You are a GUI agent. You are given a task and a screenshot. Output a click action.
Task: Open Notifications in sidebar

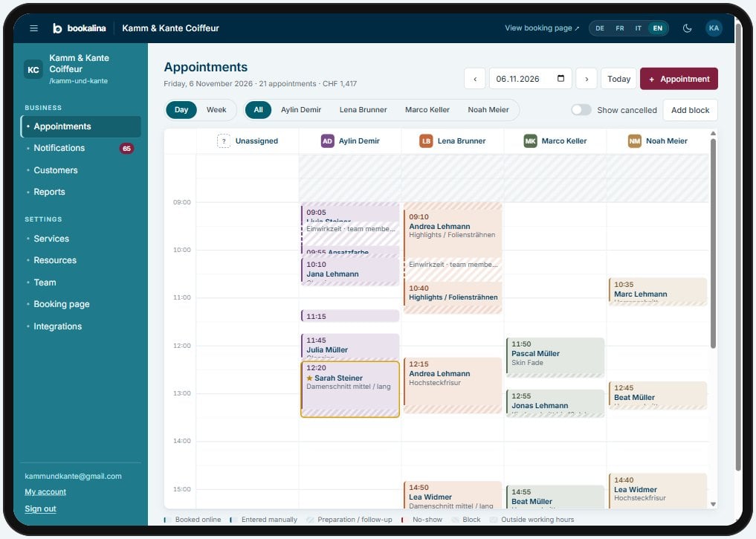81,148
